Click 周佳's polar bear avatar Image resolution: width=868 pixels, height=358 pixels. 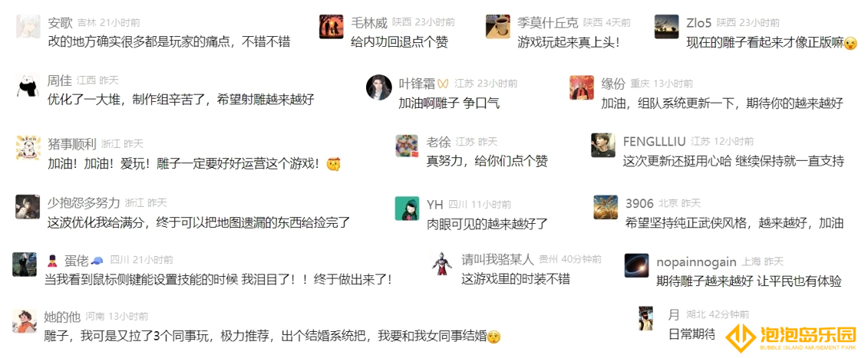[x=28, y=84]
